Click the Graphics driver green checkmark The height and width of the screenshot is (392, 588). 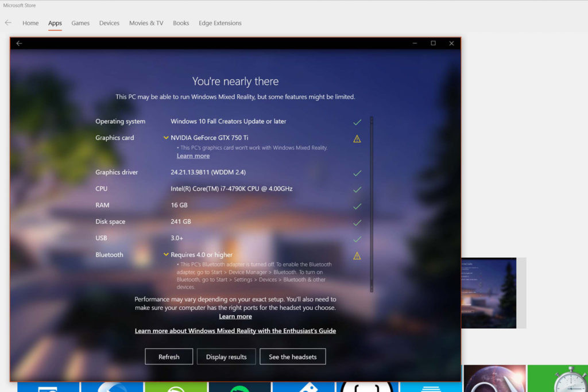click(357, 173)
